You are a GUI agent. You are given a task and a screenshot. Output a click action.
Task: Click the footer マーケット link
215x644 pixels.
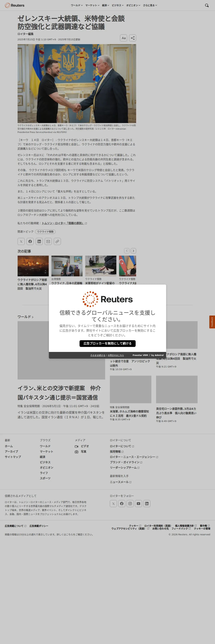[46, 452]
